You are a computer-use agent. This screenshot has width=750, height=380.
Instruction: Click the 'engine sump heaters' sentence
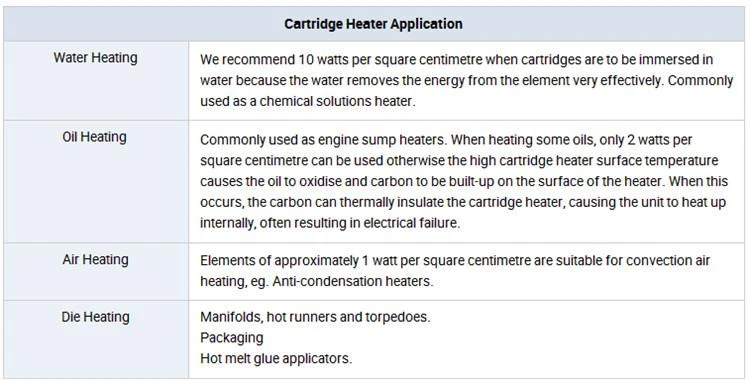pos(323,140)
